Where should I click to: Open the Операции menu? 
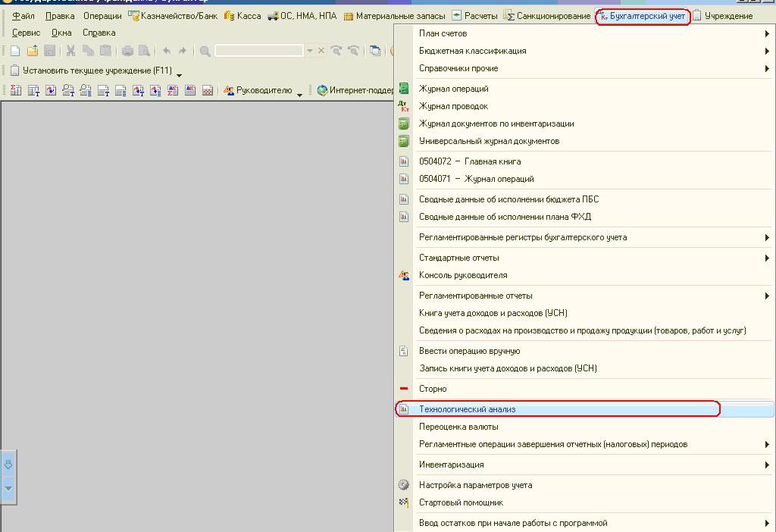(x=102, y=16)
